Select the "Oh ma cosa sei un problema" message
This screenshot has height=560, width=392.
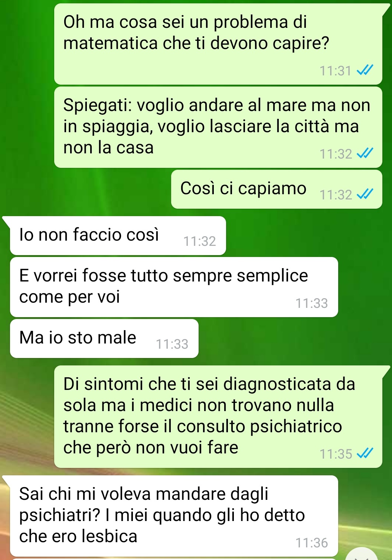click(218, 44)
